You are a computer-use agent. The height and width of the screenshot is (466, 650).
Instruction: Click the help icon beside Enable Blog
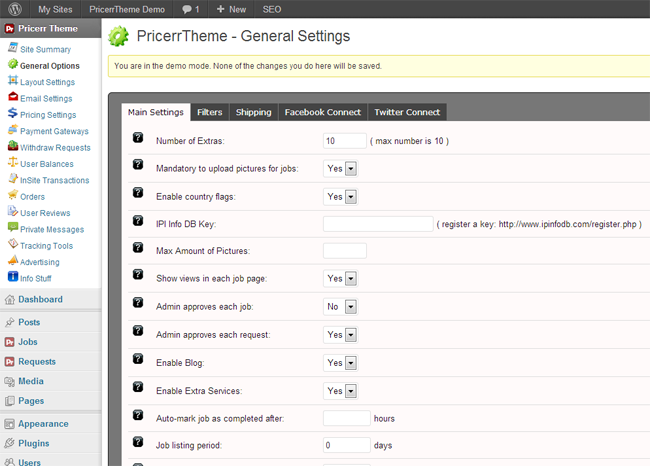click(138, 359)
